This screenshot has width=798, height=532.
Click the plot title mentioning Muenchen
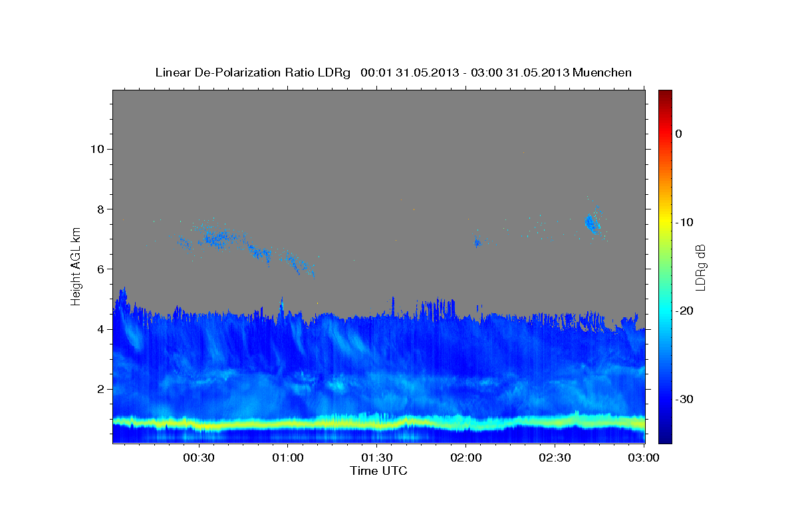click(393, 72)
